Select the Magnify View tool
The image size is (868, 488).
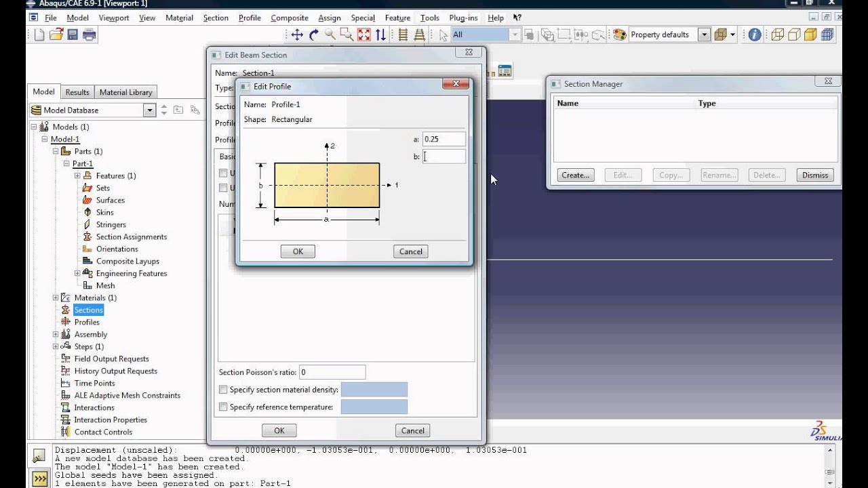330,35
